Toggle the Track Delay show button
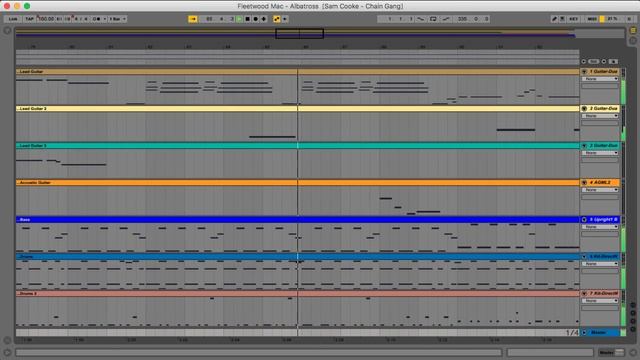This screenshot has width=640, height=360. 633,329
